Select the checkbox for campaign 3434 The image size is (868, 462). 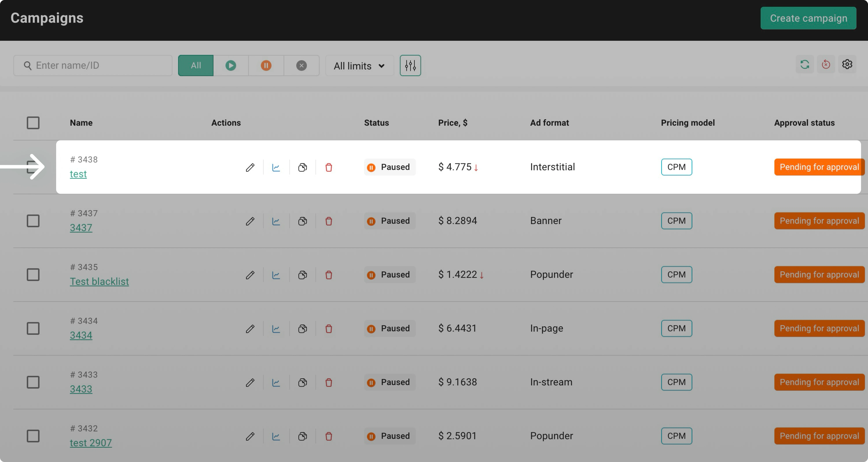(x=33, y=328)
